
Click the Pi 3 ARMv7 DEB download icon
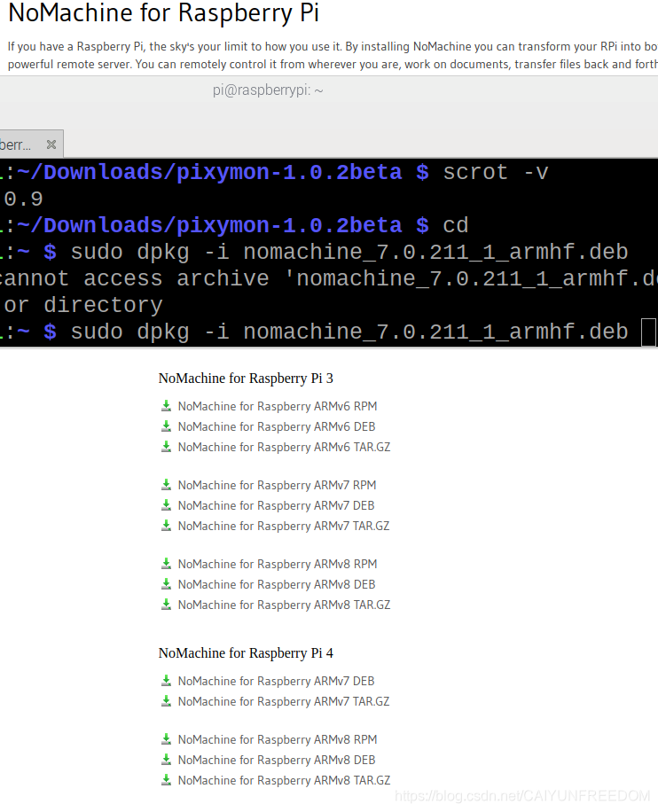pos(166,505)
